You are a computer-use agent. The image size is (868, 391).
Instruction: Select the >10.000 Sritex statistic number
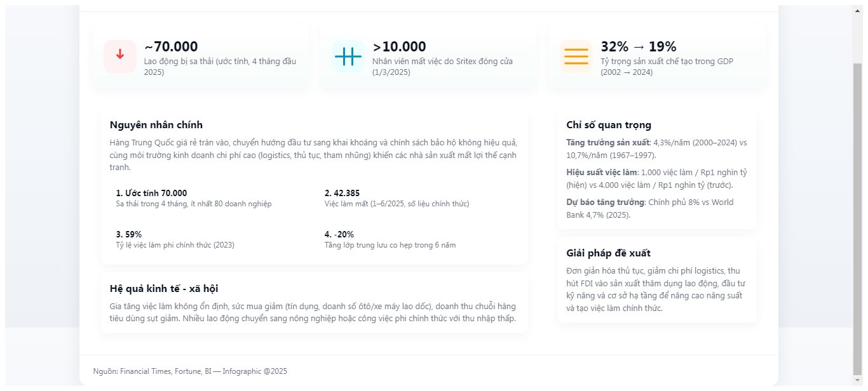[x=399, y=47]
